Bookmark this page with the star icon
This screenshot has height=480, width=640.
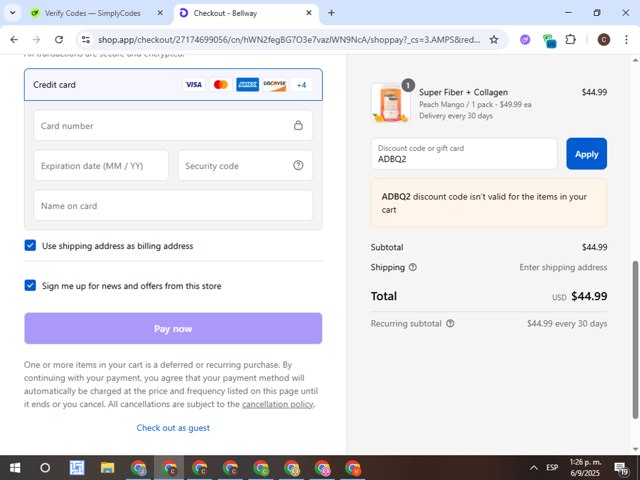[x=494, y=40]
